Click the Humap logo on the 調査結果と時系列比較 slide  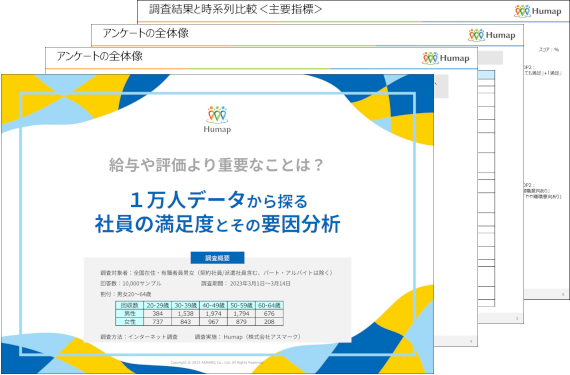click(x=538, y=11)
